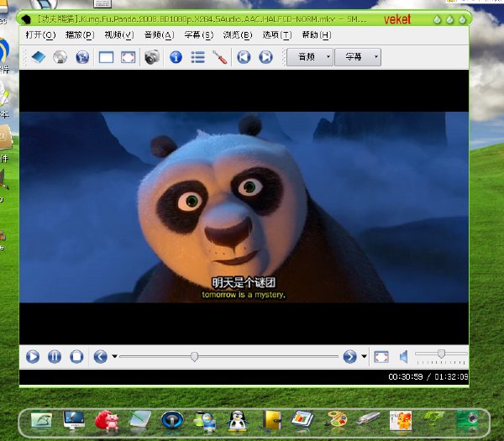Open the 字幕(S) menu

(198, 34)
